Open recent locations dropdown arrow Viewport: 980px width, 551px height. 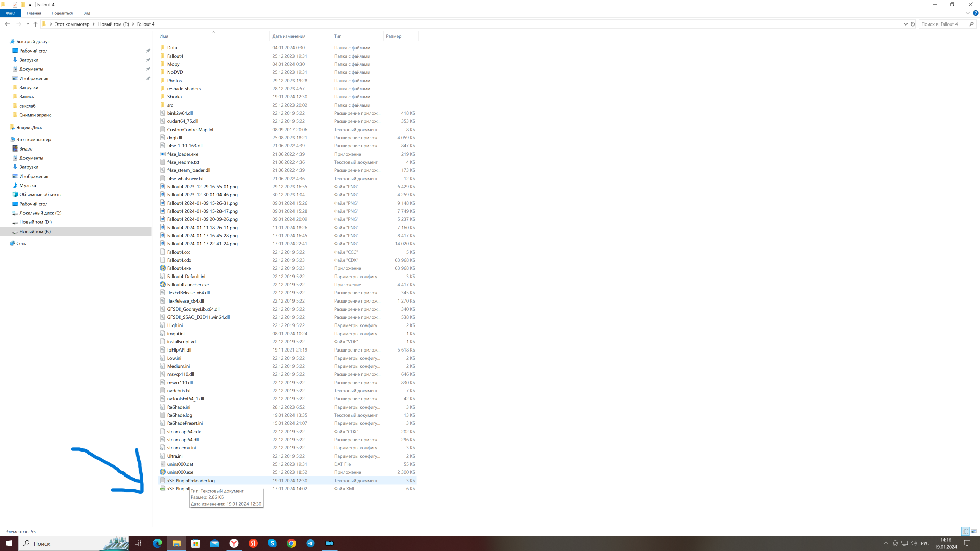(28, 24)
